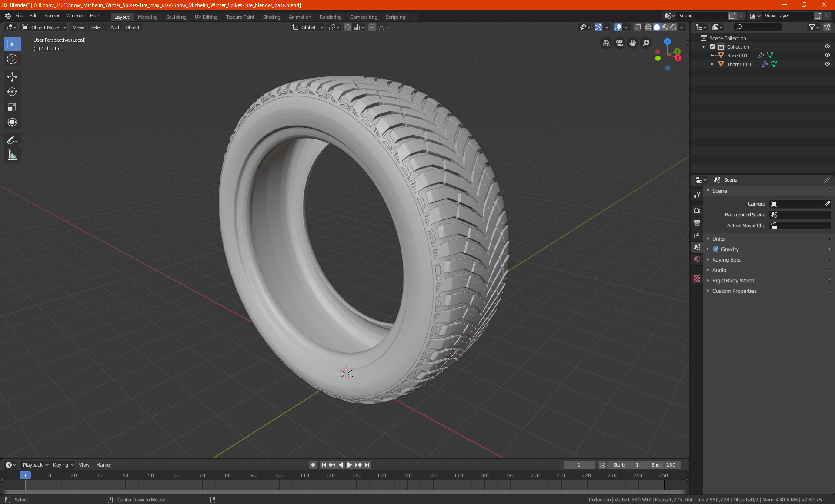Open the viewport Add menu
This screenshot has height=504, width=835.
[114, 27]
